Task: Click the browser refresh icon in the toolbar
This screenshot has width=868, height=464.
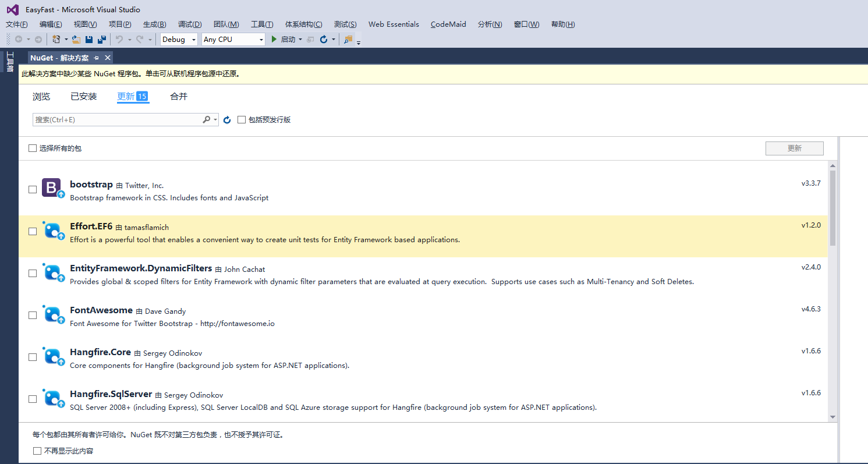Action: [x=324, y=40]
